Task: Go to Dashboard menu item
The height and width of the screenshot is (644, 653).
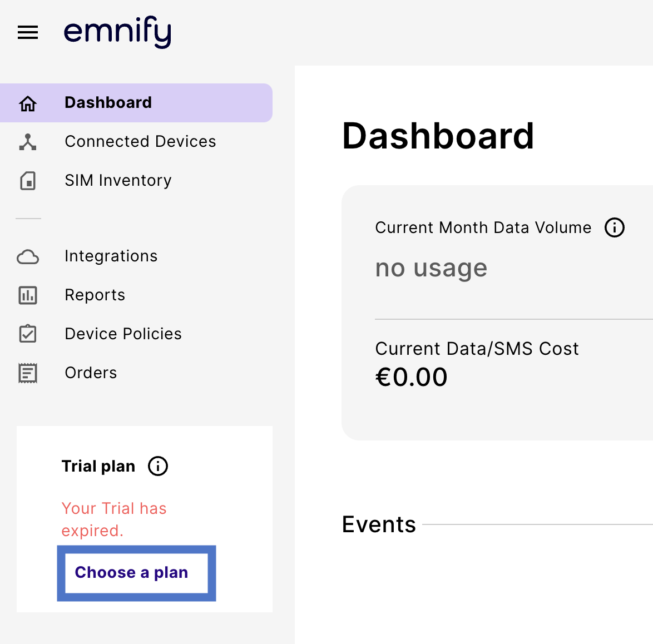Action: (x=108, y=103)
